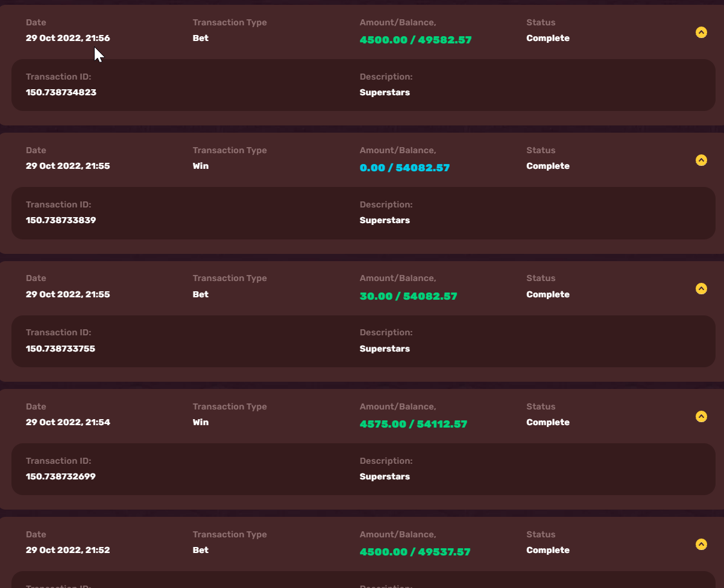Collapse the 21:56 Bet transaction chevron
Image resolution: width=724 pixels, height=588 pixels.
(701, 33)
